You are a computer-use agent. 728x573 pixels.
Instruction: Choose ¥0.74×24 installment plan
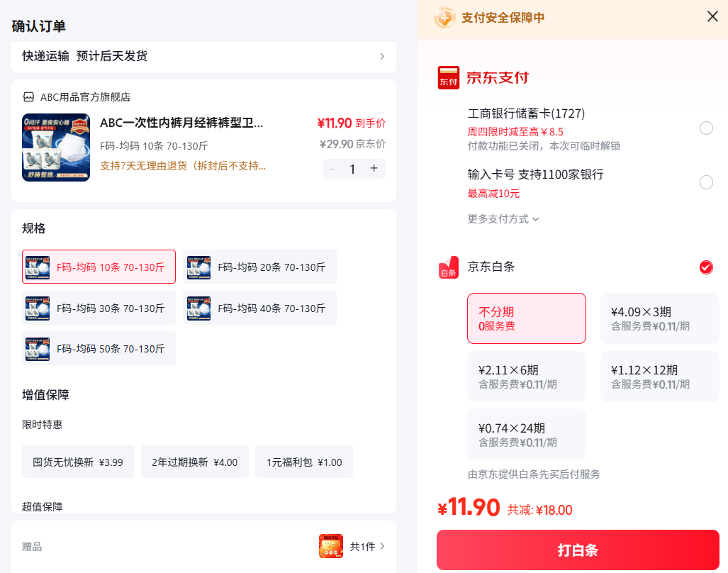point(527,434)
